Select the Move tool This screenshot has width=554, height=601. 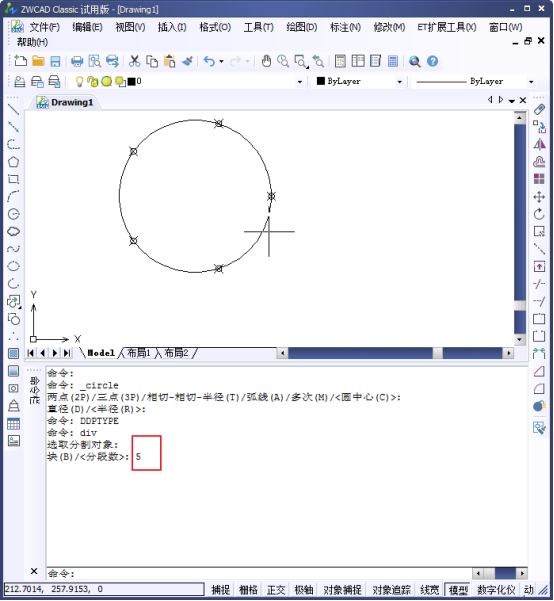(x=539, y=197)
